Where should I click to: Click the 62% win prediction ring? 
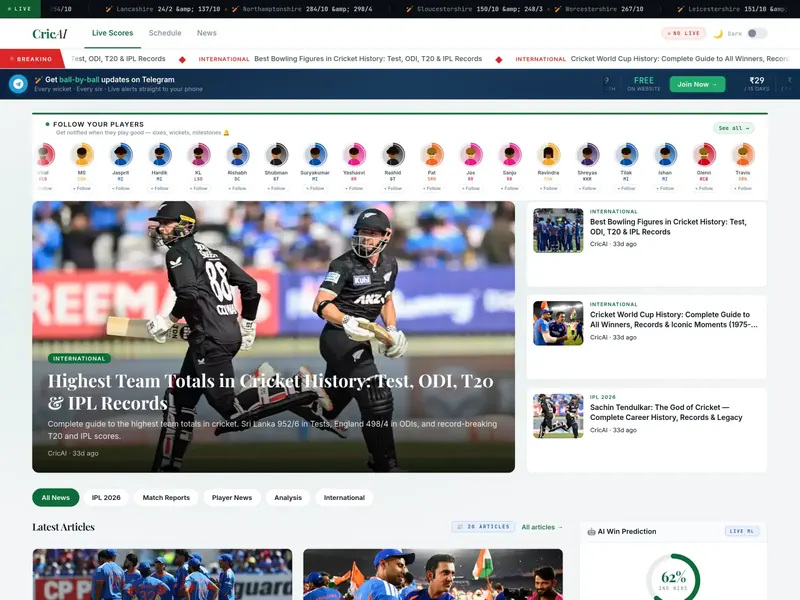pos(673,579)
